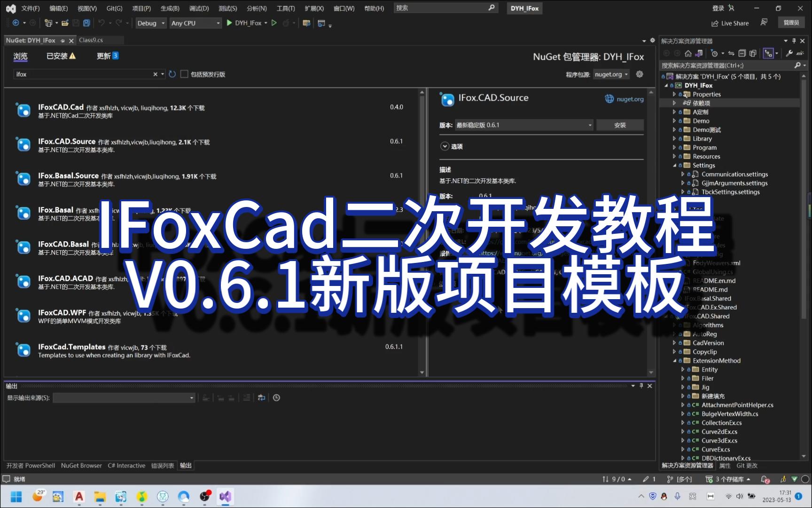Toggle word wrap icon in Output panel
This screenshot has width=812, height=508.
tap(262, 398)
